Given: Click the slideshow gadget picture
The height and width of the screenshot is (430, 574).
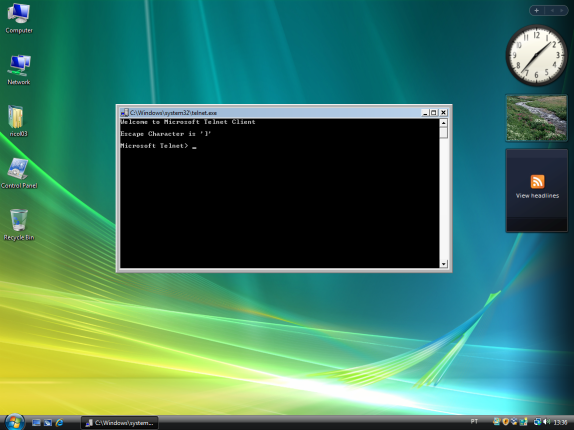Looking at the screenshot, I should click(x=537, y=118).
